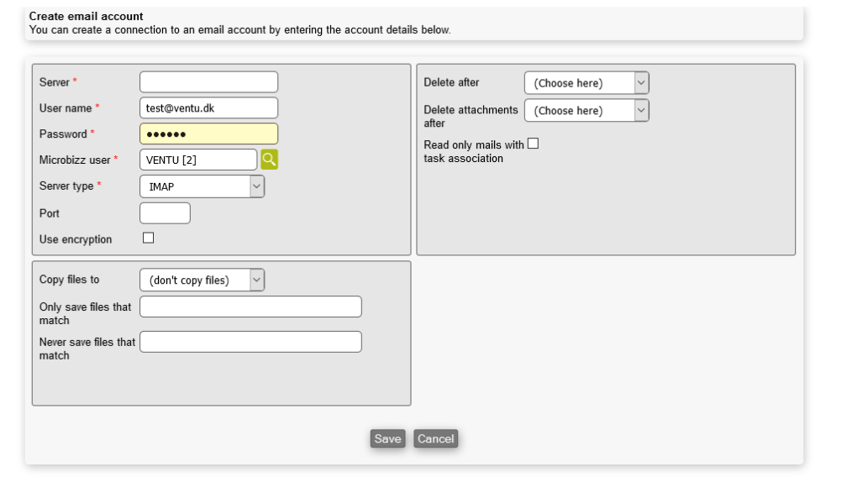Tick the Read only mails with task association checkbox
Image resolution: width=868 pixels, height=498 pixels.
(533, 144)
